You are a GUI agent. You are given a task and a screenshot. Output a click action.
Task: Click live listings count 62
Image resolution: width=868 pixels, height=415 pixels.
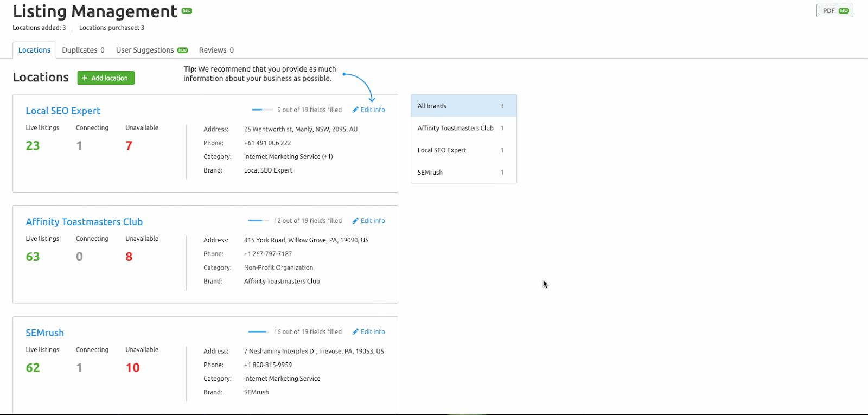coord(33,367)
